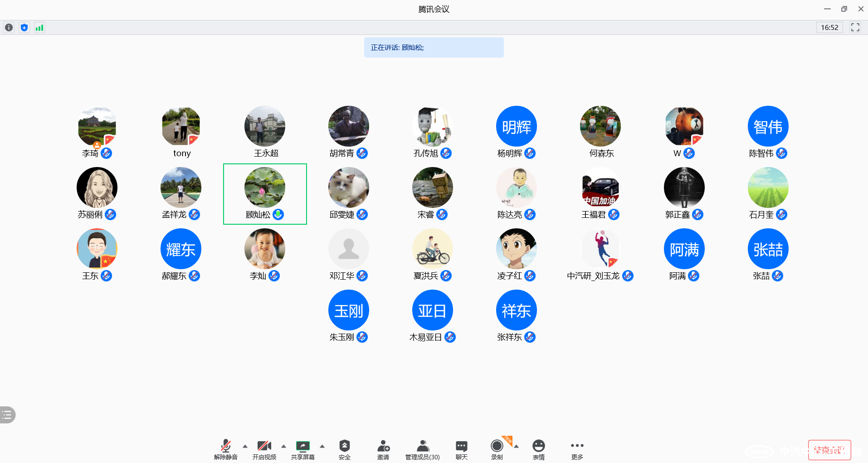
Task: Open the Share Screen (共享屏幕) tool
Action: (x=302, y=449)
